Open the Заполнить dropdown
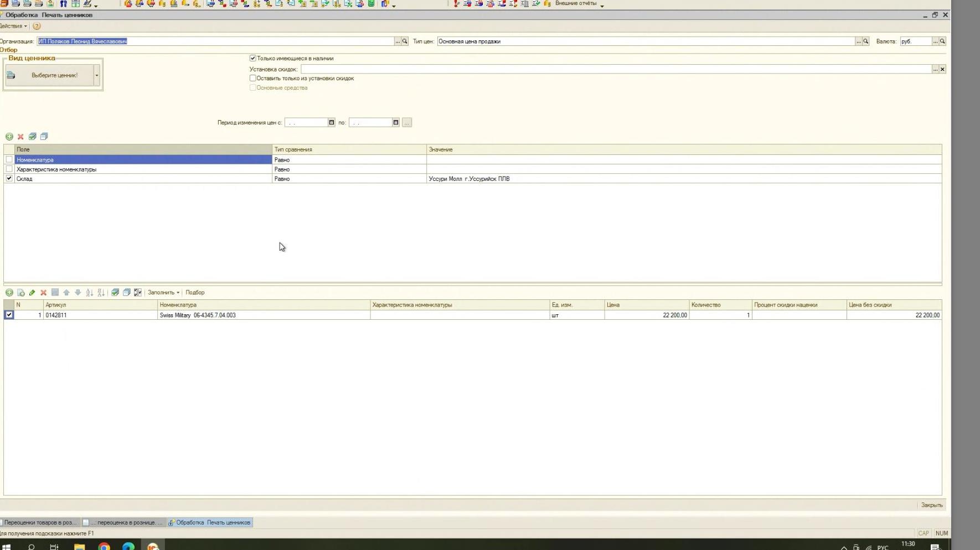 click(x=163, y=293)
